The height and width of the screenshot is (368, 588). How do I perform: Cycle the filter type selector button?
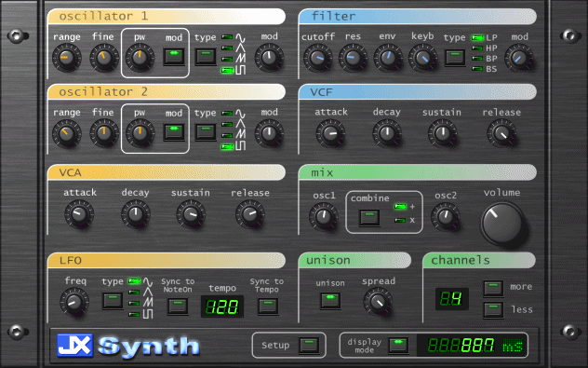coord(455,58)
